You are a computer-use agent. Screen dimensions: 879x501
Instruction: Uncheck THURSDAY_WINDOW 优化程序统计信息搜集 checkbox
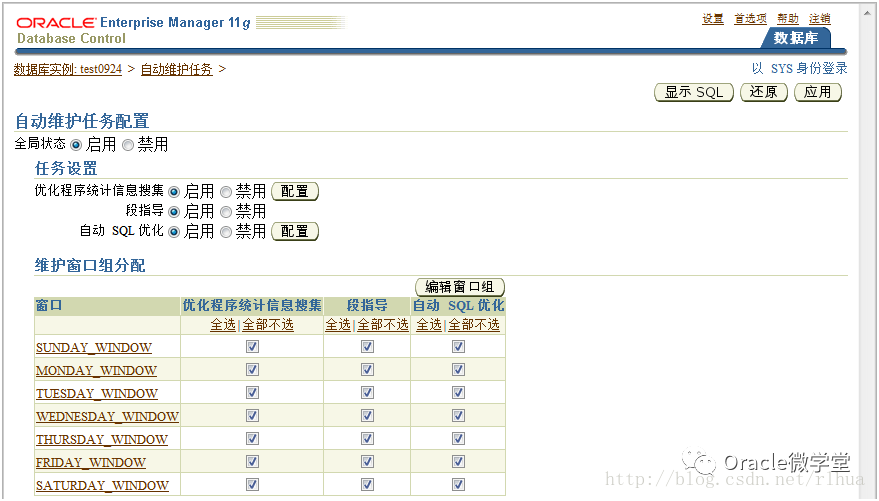(252, 439)
